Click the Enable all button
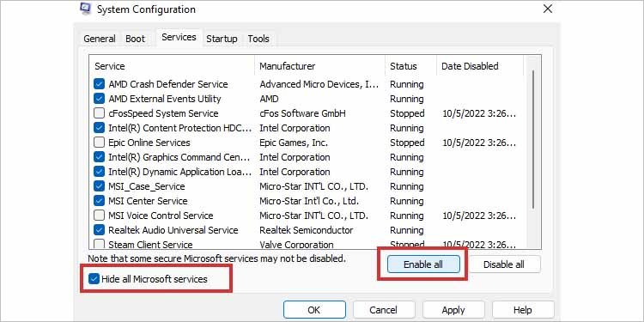The height and width of the screenshot is (322, 644). tap(423, 264)
